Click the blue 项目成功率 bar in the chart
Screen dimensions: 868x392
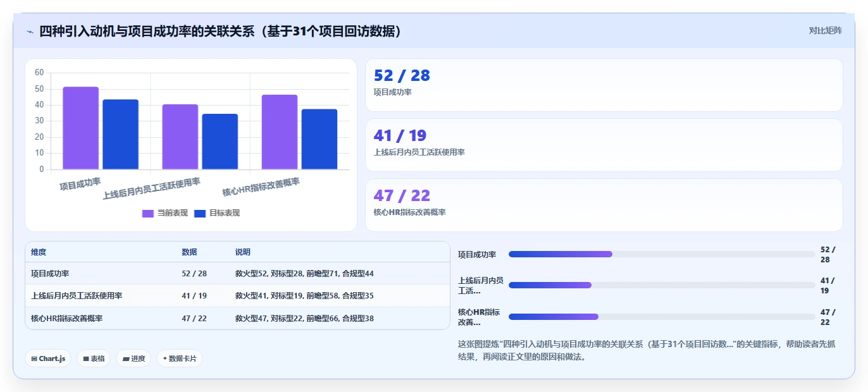point(120,134)
